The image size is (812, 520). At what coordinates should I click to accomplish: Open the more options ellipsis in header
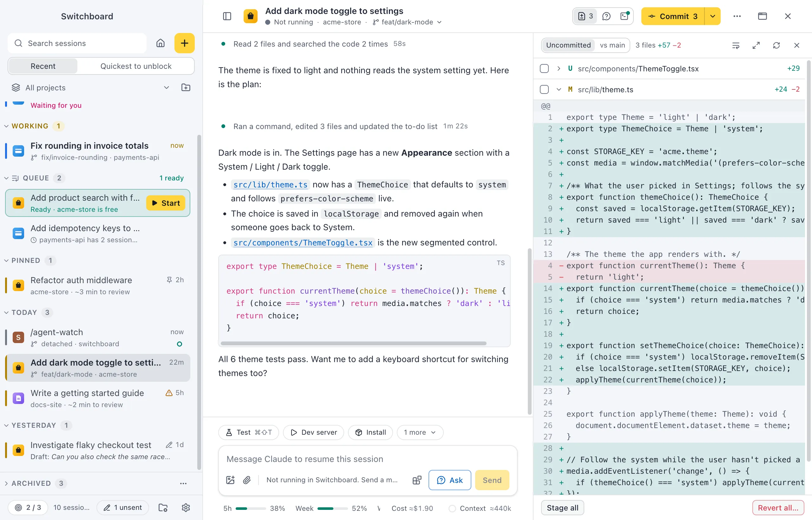click(737, 16)
